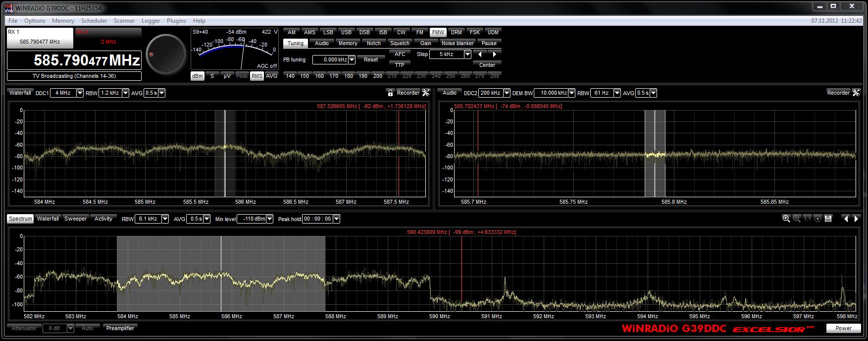Toggle the Preamplifier button

click(120, 328)
